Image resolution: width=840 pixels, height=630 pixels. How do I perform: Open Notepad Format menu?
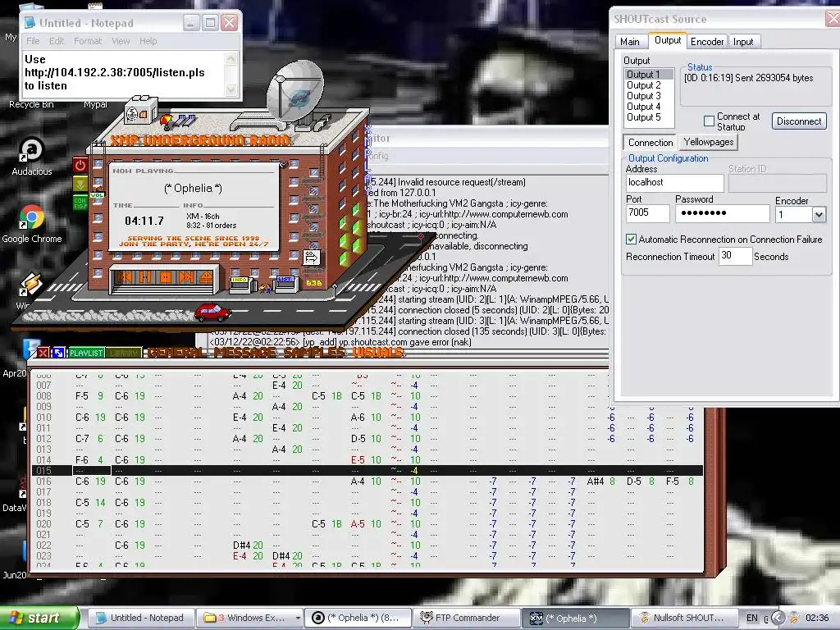(x=88, y=41)
